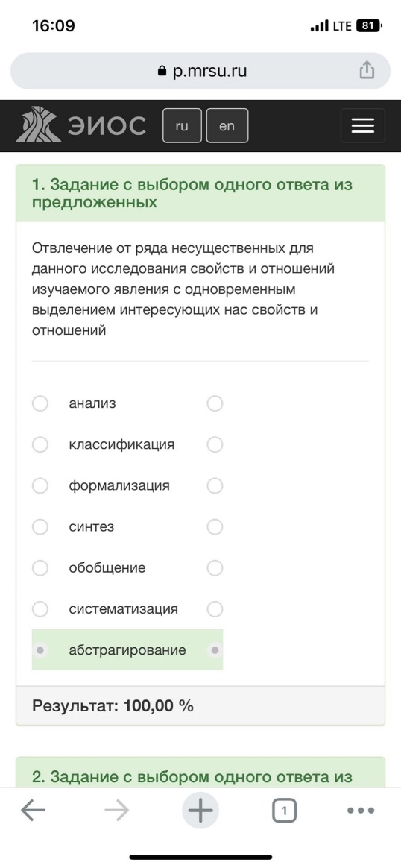Open a new tab with plus icon
401x868 pixels.
(200, 811)
